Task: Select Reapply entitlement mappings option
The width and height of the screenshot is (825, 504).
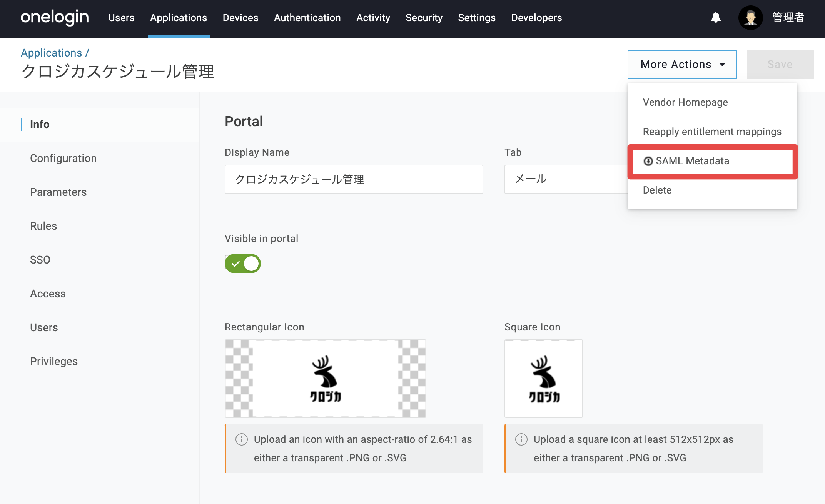Action: 712,132
